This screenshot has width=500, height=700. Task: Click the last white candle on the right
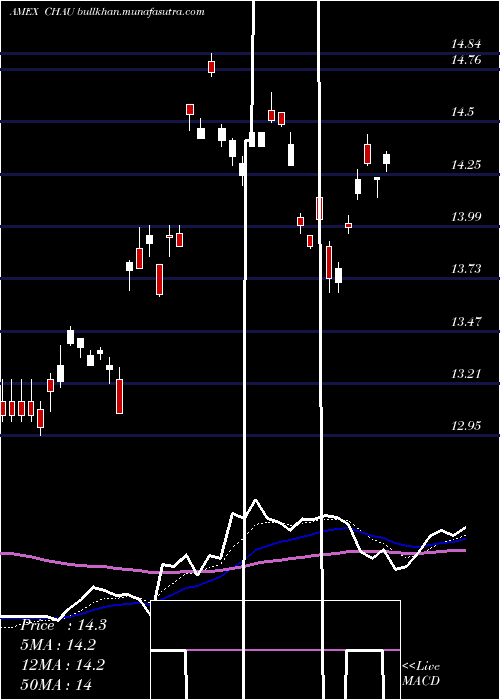click(386, 160)
